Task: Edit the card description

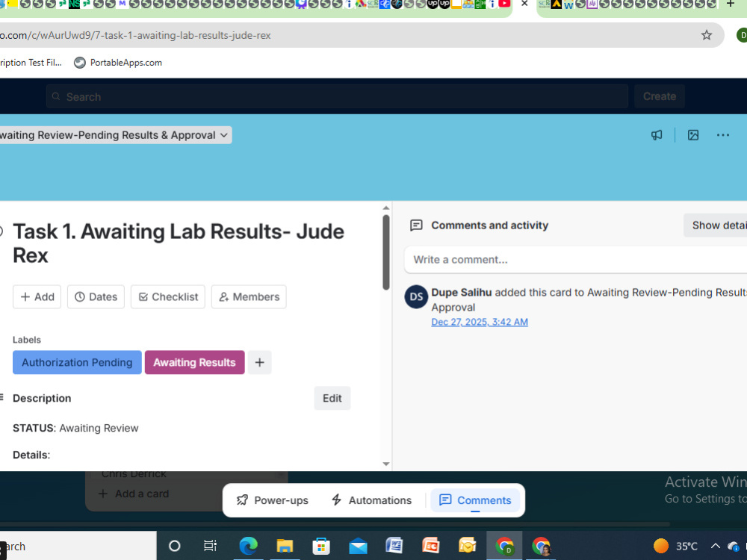Action: (x=332, y=398)
